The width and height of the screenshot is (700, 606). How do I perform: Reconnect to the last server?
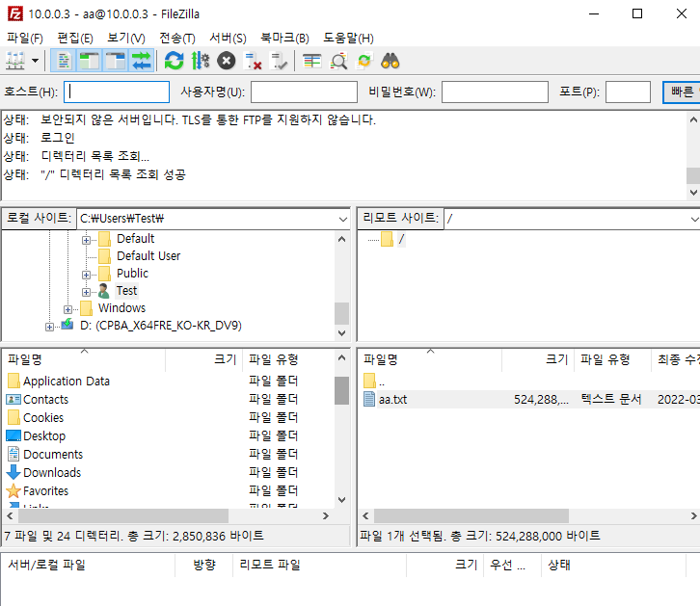(279, 61)
